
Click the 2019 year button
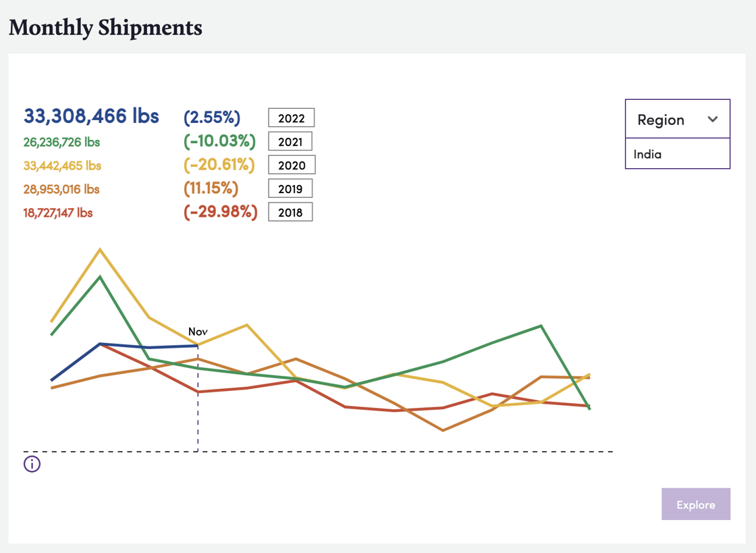[x=290, y=188]
